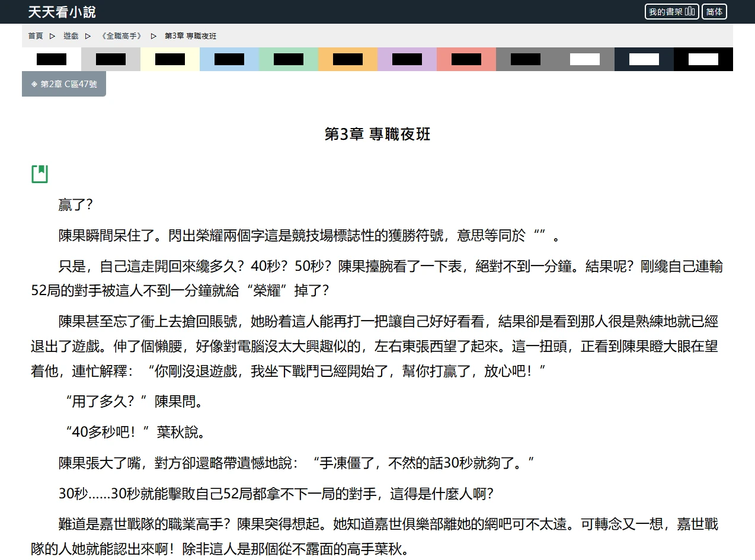Pick the salmon pink theme swatch

[x=466, y=59]
